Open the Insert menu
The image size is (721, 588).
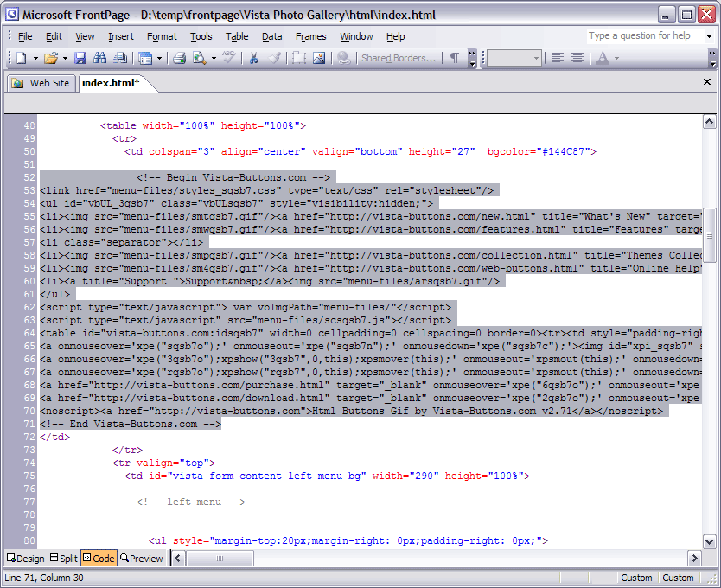click(121, 36)
